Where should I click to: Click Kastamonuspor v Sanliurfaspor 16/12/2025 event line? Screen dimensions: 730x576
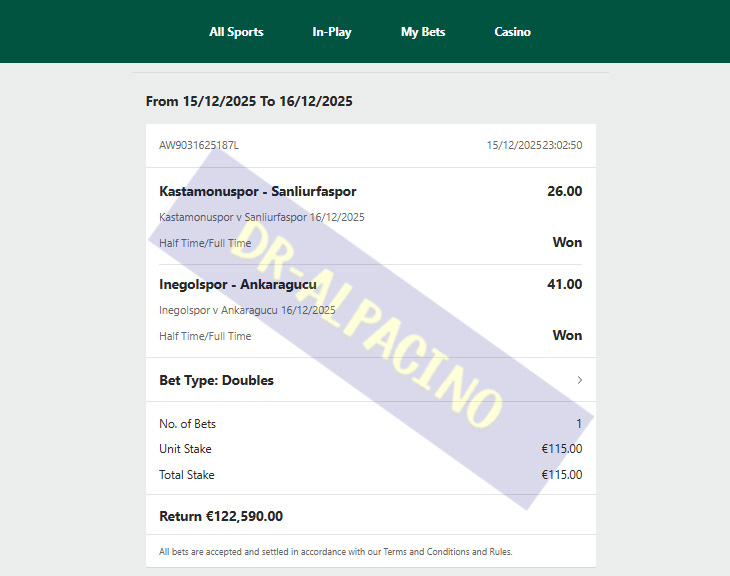(262, 217)
